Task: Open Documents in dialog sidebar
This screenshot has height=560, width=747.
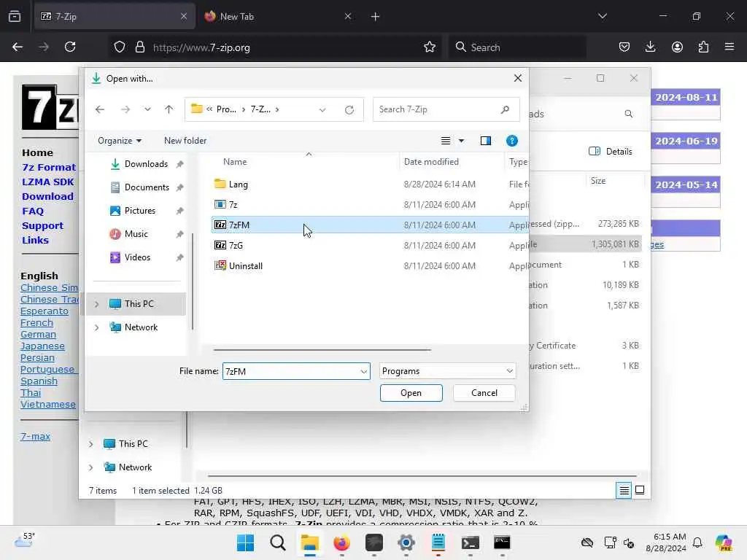Action: (x=146, y=187)
